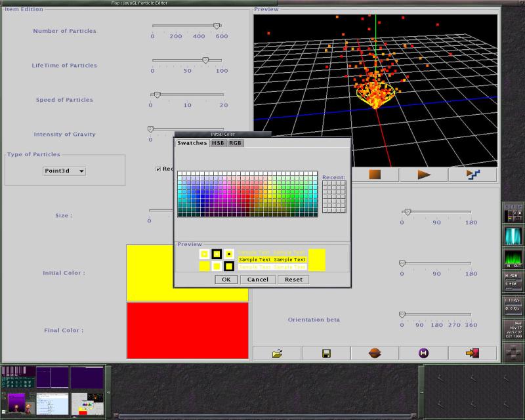
Task: Switch to the HSB tab
Action: [x=218, y=143]
